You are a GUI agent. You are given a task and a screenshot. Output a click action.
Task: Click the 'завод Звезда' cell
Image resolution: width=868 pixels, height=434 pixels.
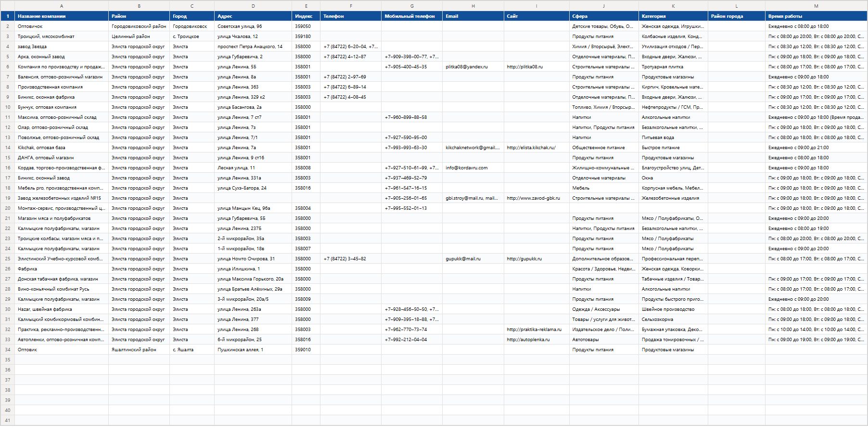click(62, 47)
